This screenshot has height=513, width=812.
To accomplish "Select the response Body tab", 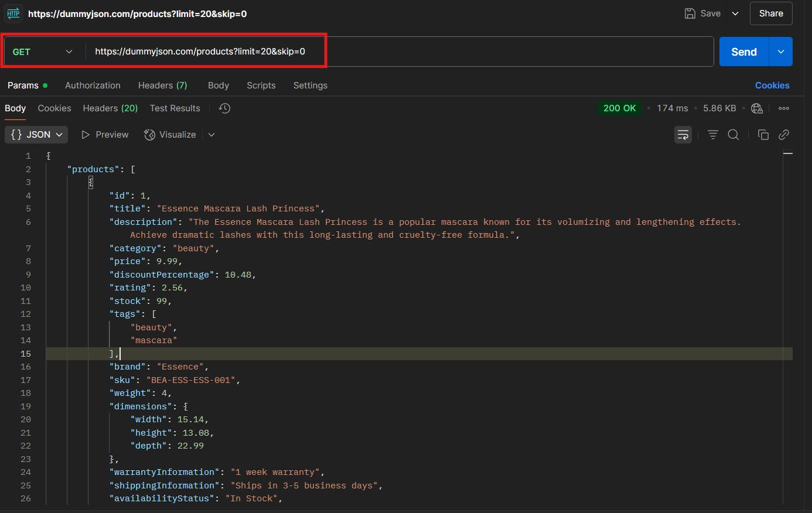I will [15, 108].
